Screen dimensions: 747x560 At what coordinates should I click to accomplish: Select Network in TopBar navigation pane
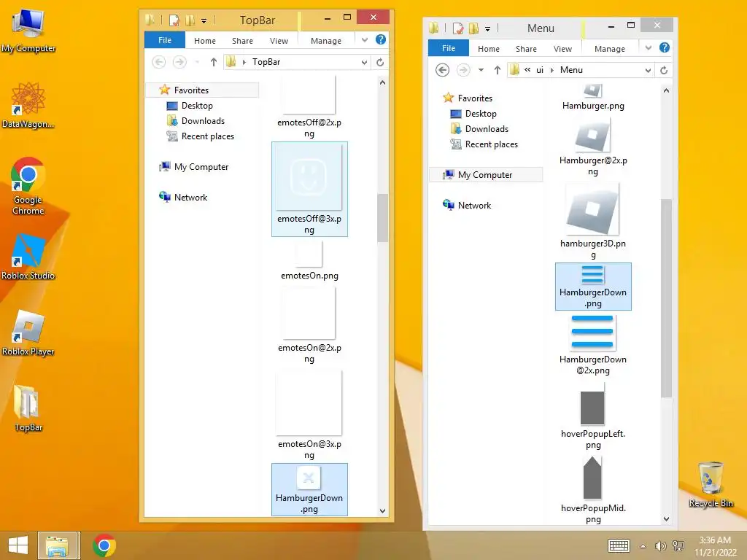183,197
